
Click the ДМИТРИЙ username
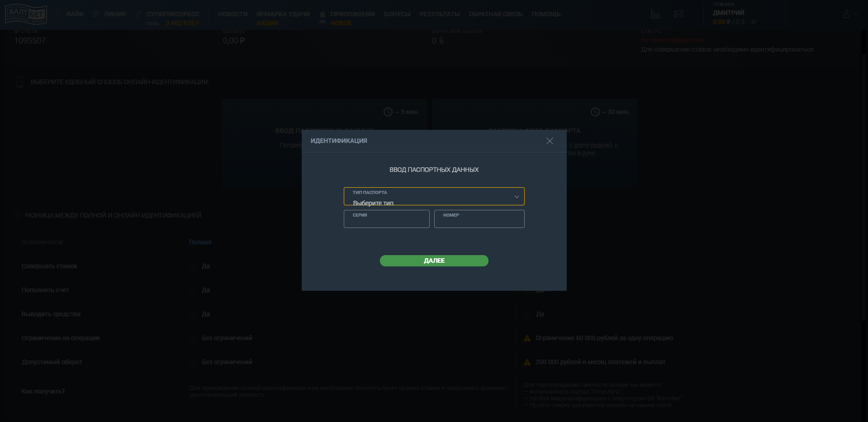pos(728,13)
